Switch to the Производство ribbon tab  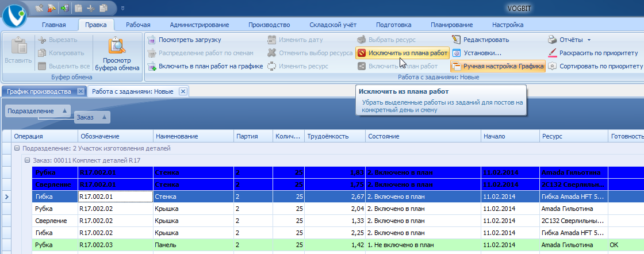click(x=269, y=25)
